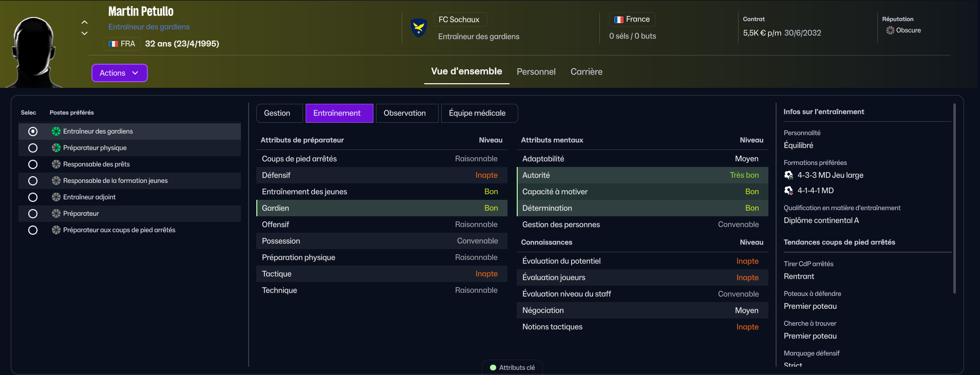980x375 pixels.
Task: Open the Carrière tab
Action: point(586,72)
